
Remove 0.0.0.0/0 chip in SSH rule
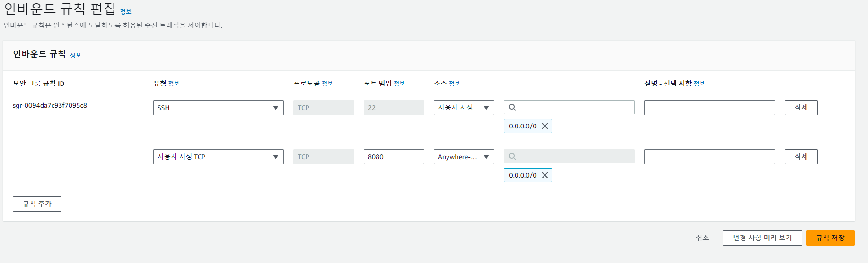545,126
